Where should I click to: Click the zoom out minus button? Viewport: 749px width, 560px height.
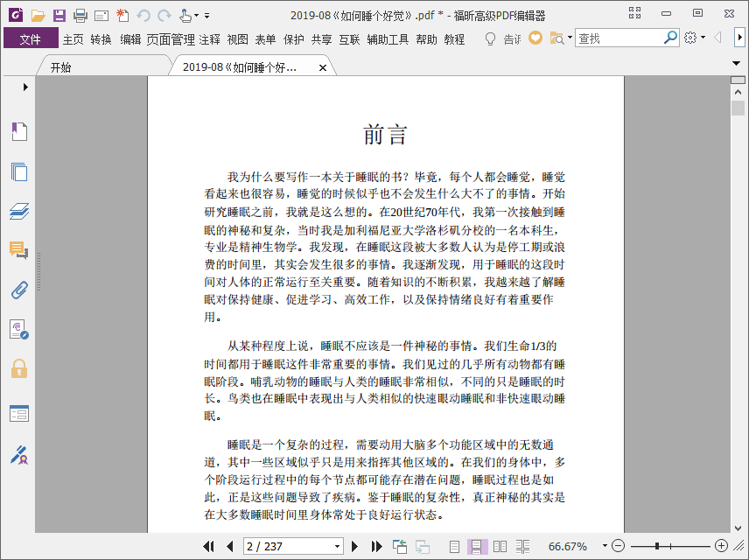618,546
